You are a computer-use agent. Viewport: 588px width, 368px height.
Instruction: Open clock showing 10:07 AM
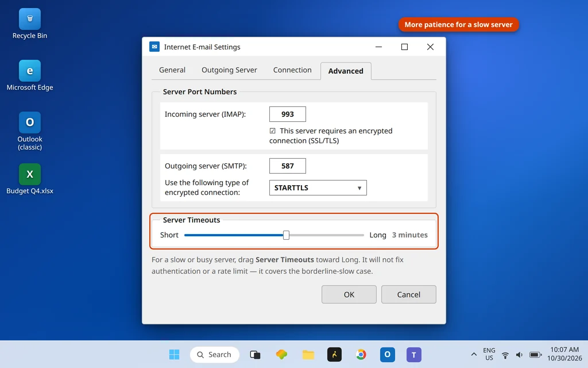564,354
